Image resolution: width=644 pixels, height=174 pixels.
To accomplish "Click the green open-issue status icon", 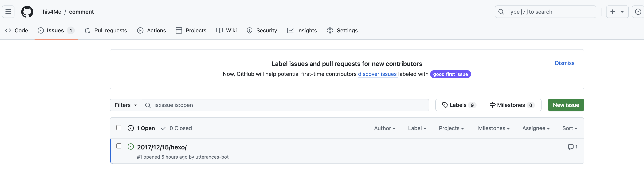I will coord(131,146).
